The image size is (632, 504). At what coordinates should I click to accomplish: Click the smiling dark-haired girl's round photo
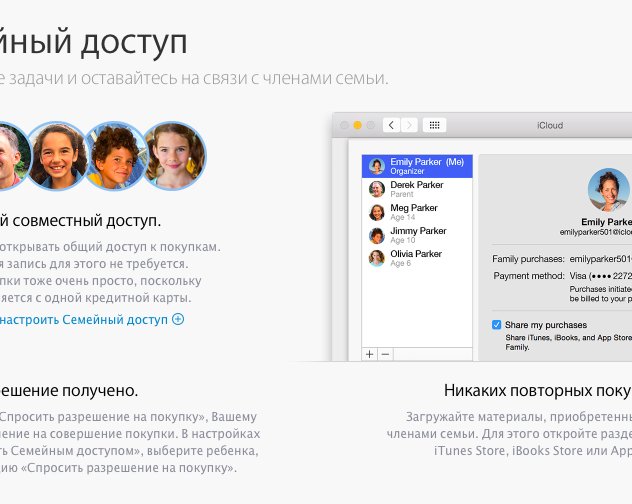[x=58, y=156]
